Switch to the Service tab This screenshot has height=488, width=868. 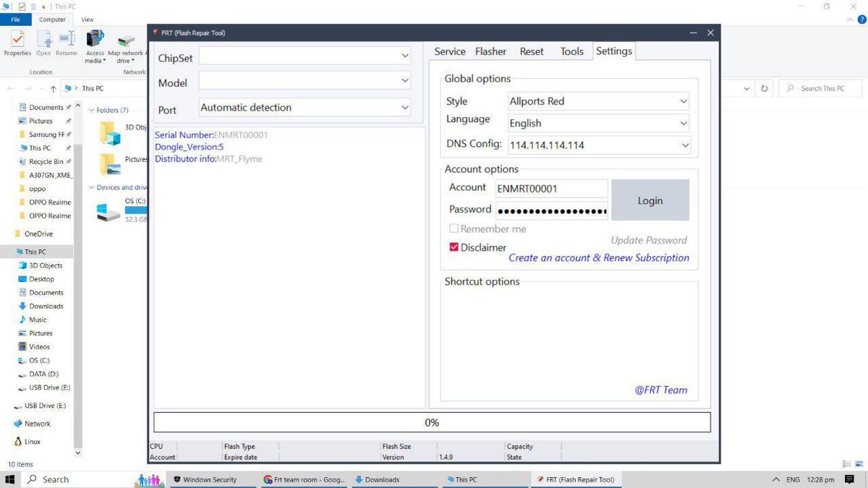point(450,51)
